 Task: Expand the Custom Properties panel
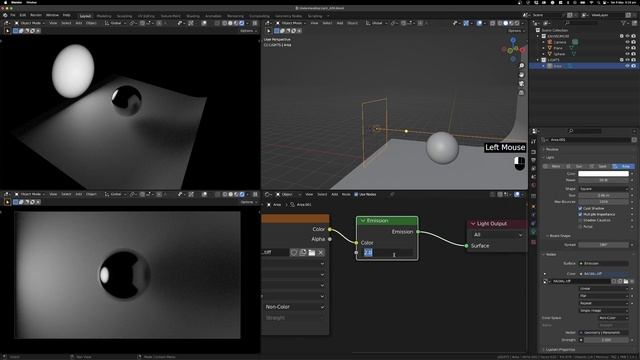(560, 350)
